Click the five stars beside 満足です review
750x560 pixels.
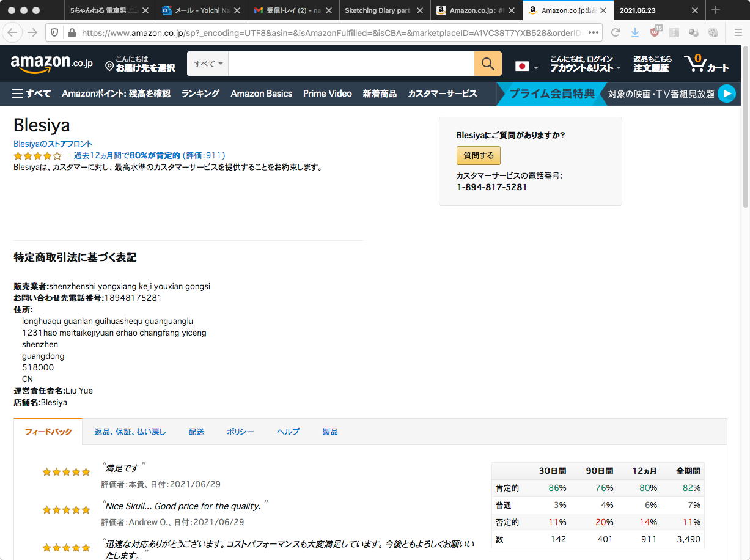(x=66, y=472)
